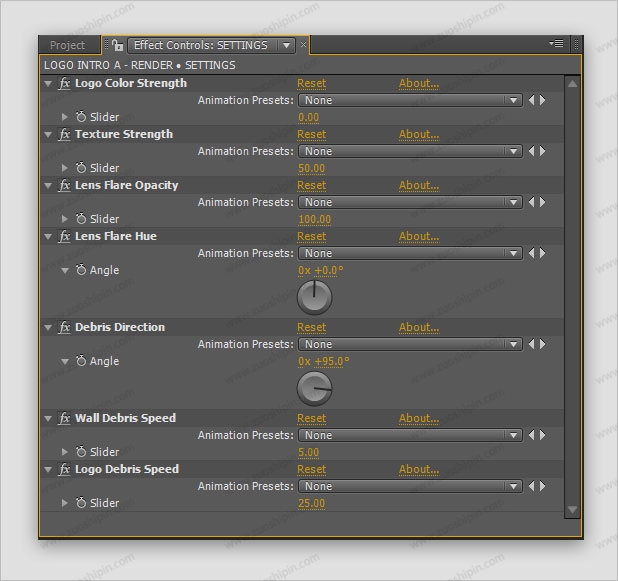Toggle the stopwatch for Lens Flare Hue Angle
Viewport: 618px width, 581px height.
click(x=81, y=271)
